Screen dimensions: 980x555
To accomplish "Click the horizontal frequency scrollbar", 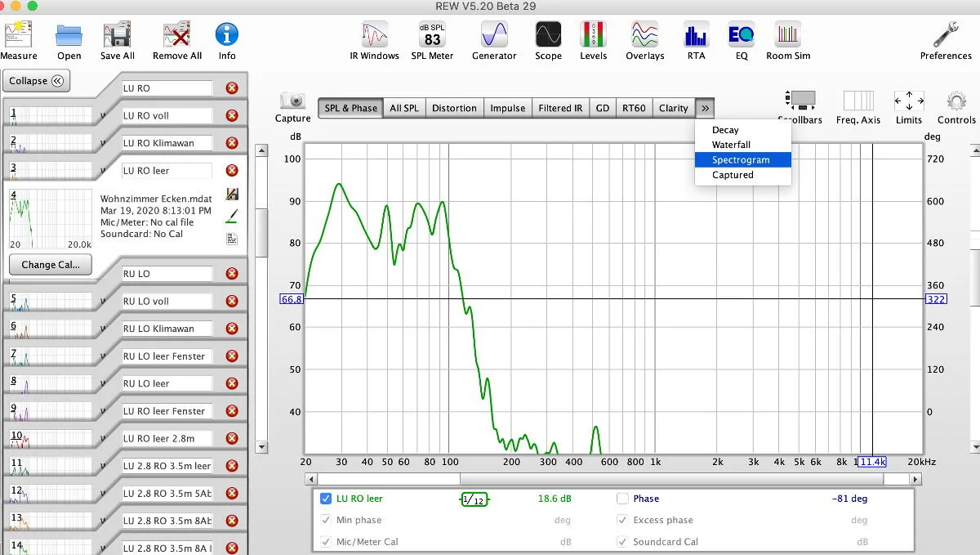I will [613, 479].
